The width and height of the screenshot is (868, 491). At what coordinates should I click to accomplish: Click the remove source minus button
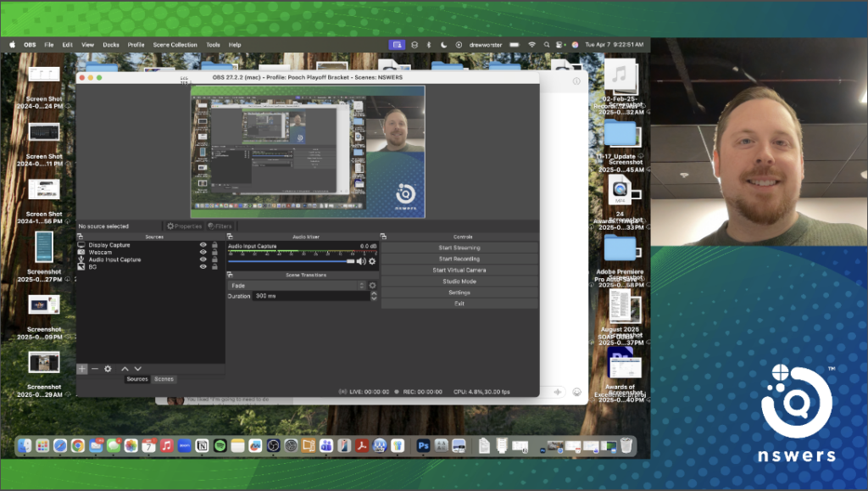pyautogui.click(x=95, y=369)
